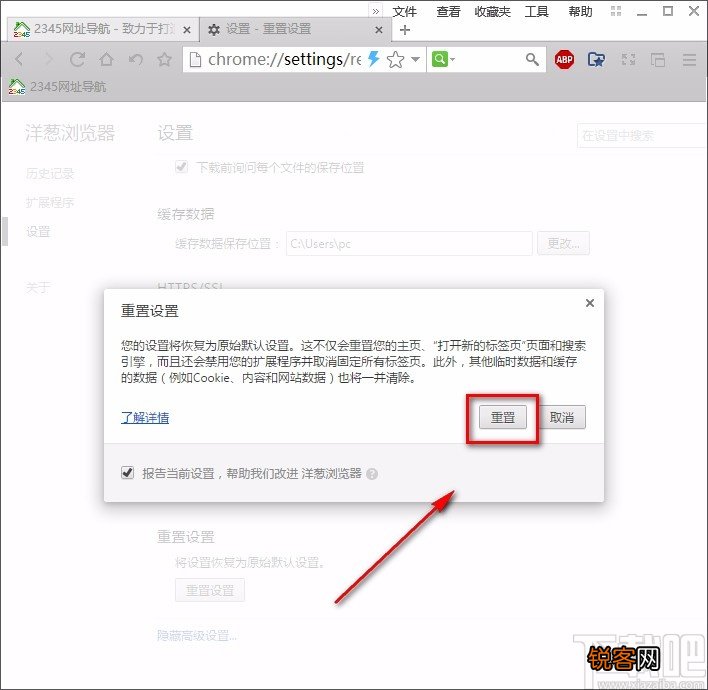708x690 pixels.
Task: Click the cache path C:\Users\pc field
Action: [409, 243]
